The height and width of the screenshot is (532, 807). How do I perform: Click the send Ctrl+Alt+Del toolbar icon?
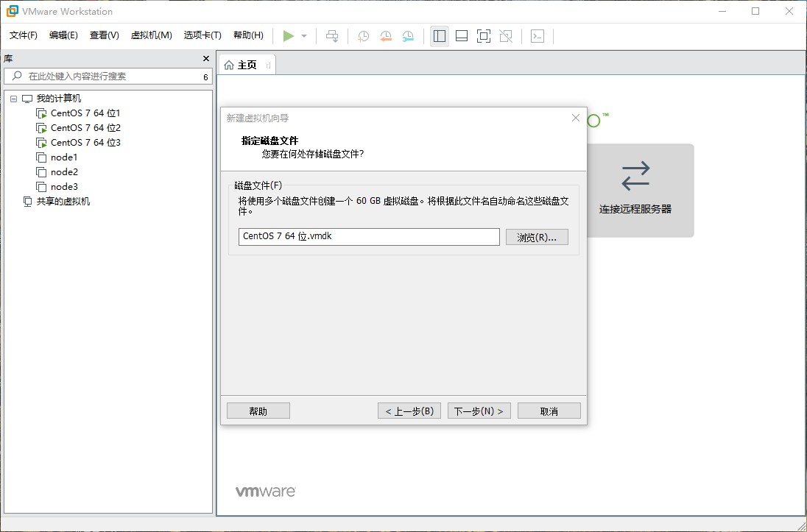point(333,35)
